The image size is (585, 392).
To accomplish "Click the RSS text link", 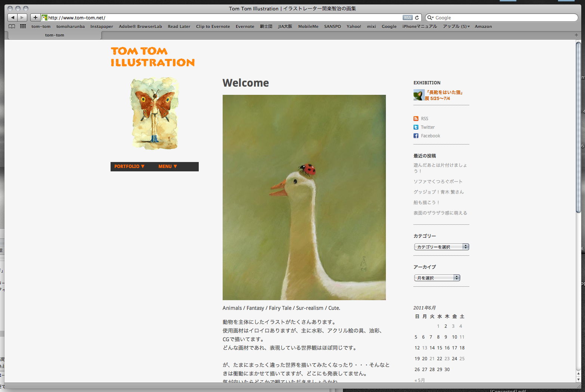I will coord(424,119).
